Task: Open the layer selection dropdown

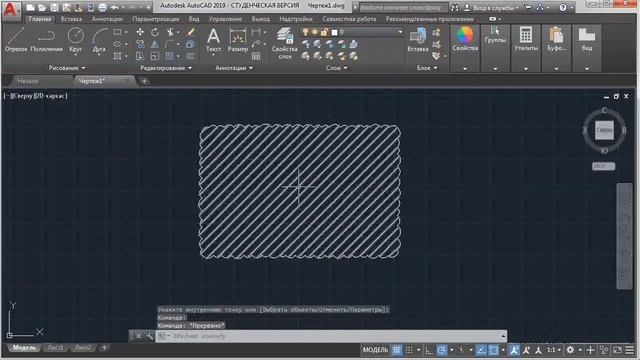Action: pyautogui.click(x=400, y=32)
